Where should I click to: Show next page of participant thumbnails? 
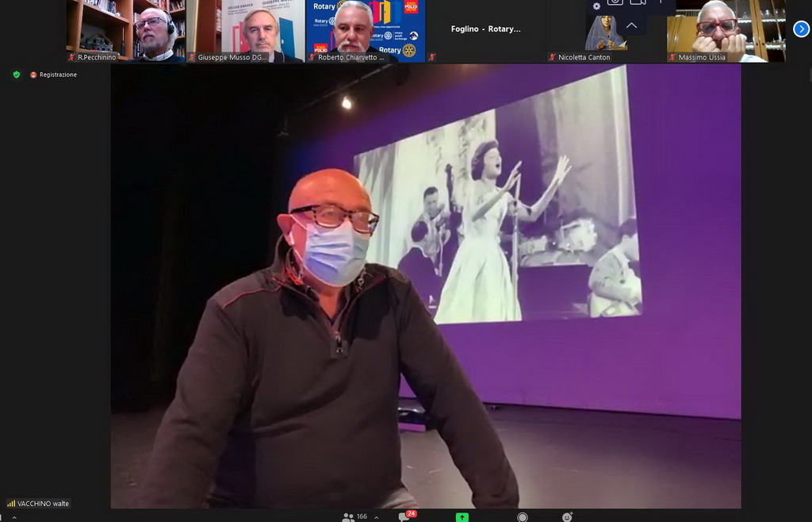click(x=801, y=29)
